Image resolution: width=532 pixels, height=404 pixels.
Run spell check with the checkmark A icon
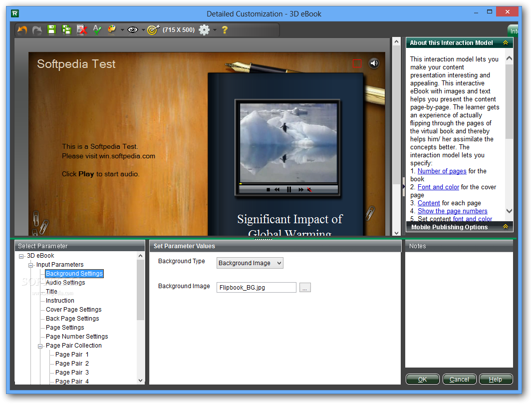pyautogui.click(x=97, y=30)
